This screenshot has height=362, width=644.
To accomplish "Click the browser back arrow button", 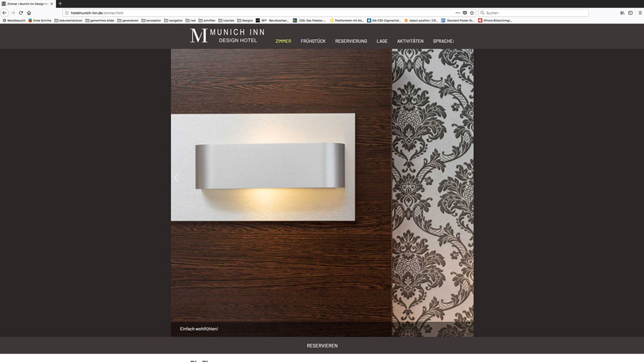I will pyautogui.click(x=5, y=12).
